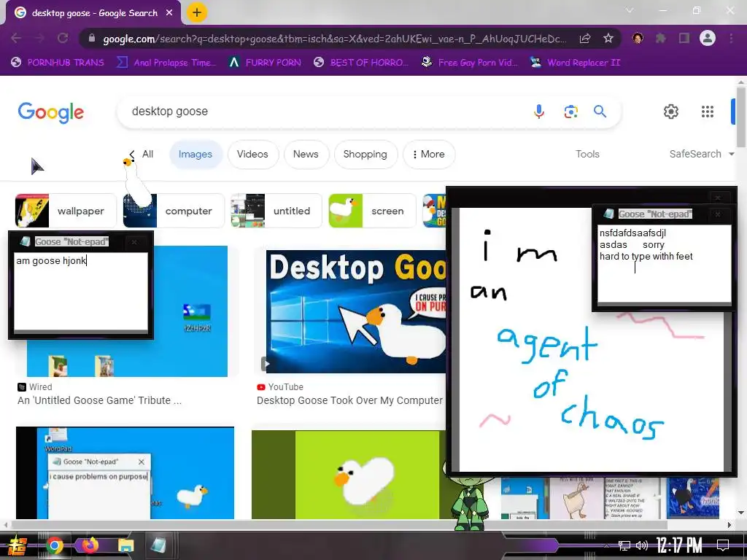Bookmark this page with the star icon
This screenshot has height=560, width=747.
click(608, 39)
